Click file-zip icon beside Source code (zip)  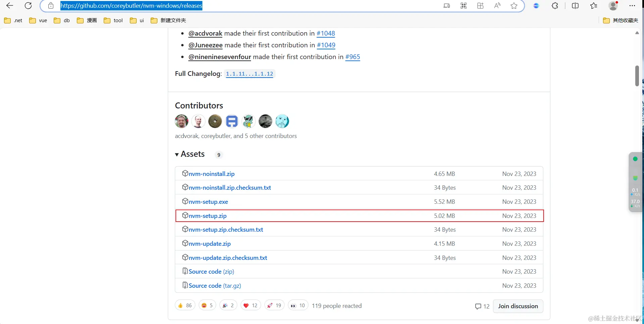tap(185, 271)
